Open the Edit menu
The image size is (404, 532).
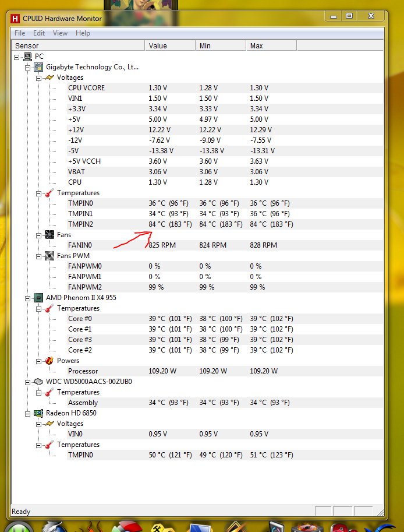point(39,33)
